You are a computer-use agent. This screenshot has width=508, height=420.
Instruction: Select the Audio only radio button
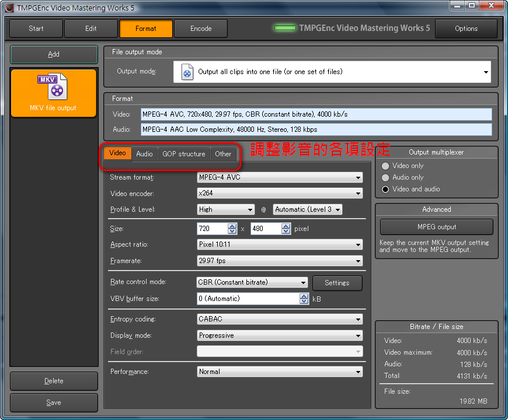pyautogui.click(x=385, y=178)
